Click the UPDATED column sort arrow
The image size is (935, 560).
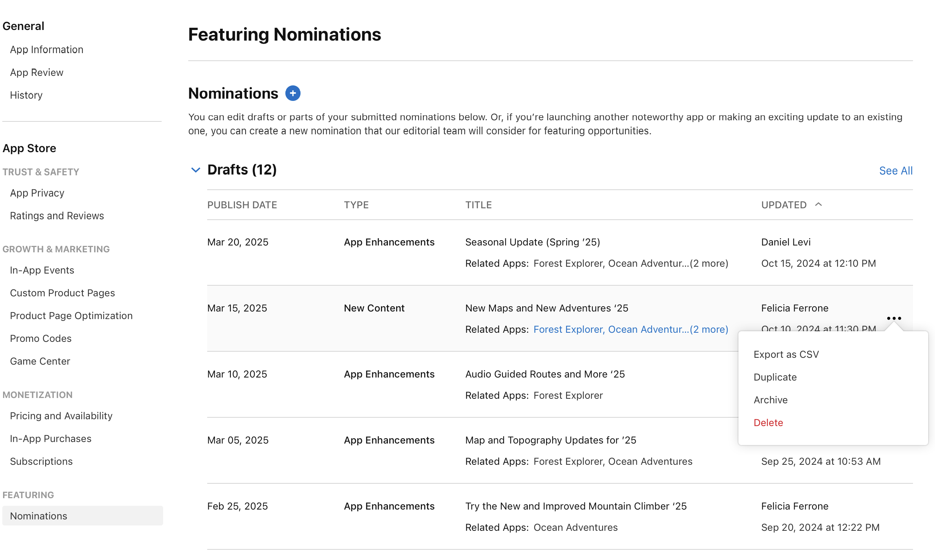pyautogui.click(x=819, y=204)
